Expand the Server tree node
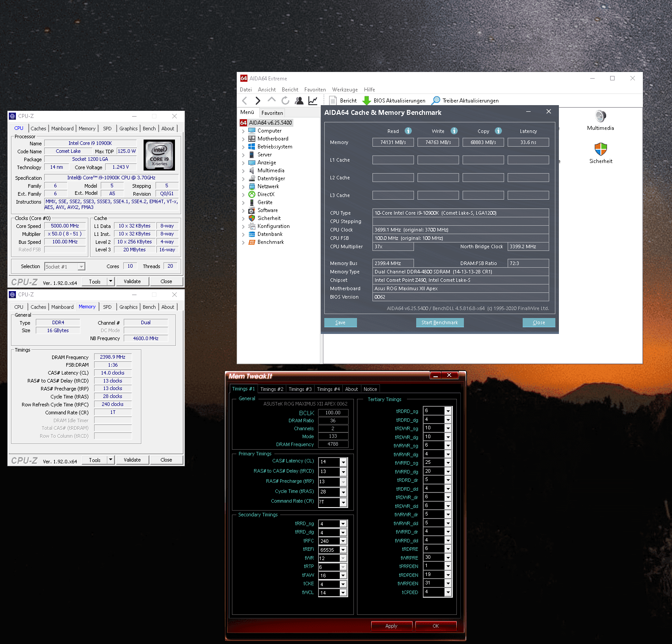Screen dimensions: 672x644 243,155
